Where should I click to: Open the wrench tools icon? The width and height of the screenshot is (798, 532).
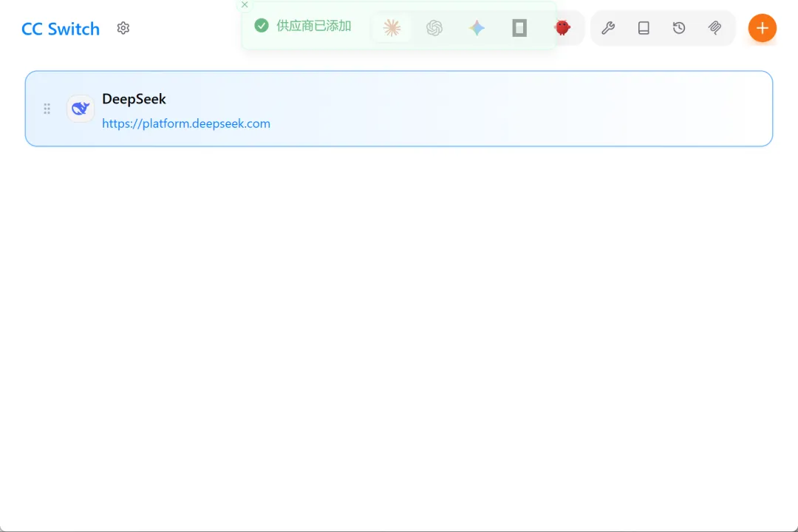coord(608,28)
